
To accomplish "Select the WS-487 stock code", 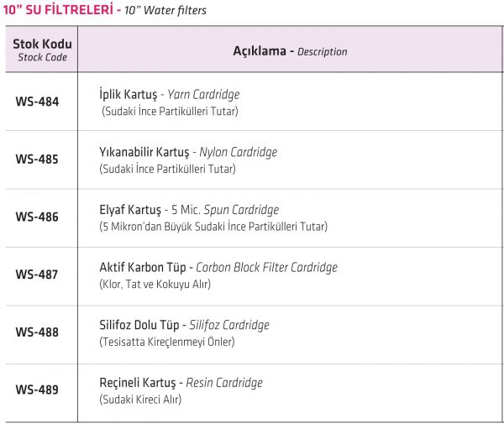I will (x=37, y=275).
